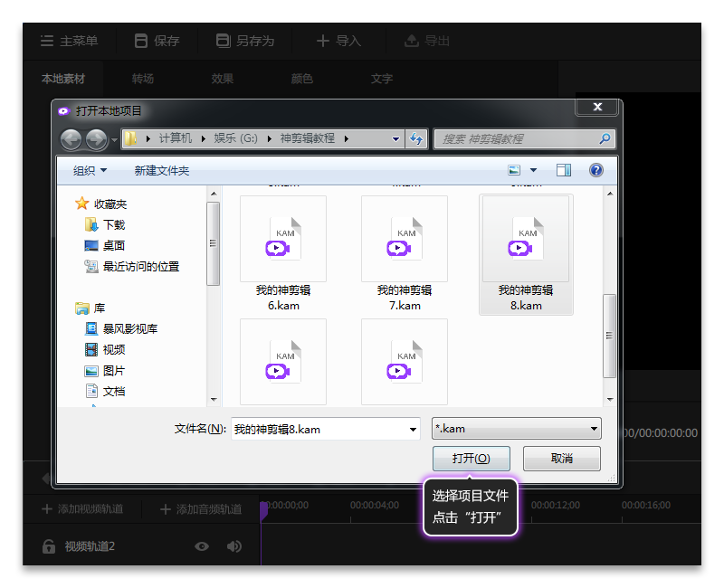This screenshot has width=724, height=588.
Task: Expand the arrow between 计算机 and 娱乐 (G:)
Action: [203, 138]
